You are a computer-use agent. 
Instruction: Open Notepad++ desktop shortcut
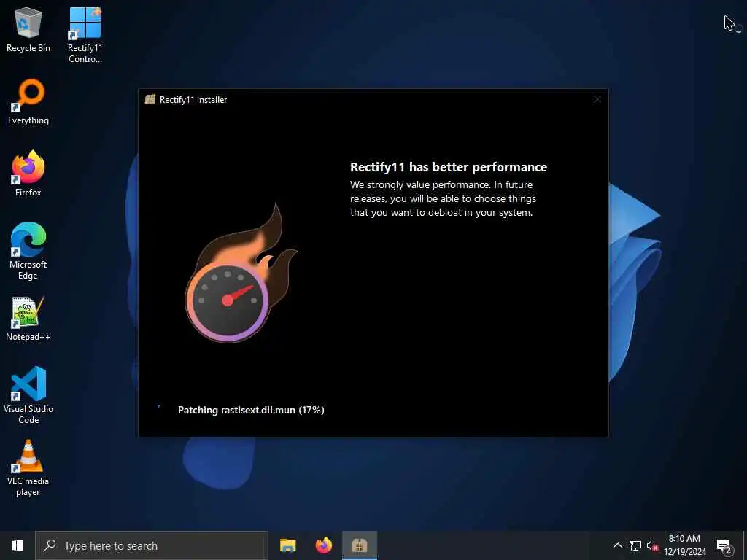coord(28,319)
